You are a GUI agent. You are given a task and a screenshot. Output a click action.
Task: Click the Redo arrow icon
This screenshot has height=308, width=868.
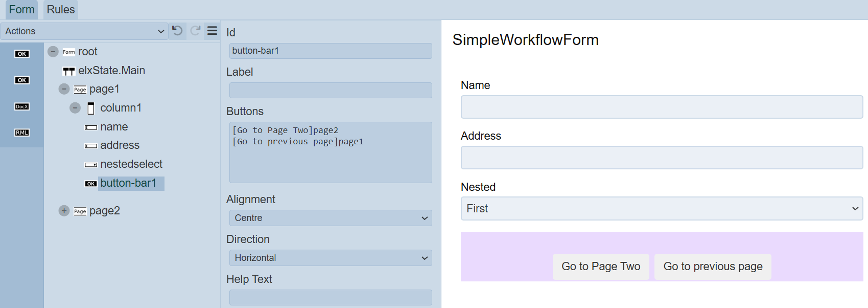(x=195, y=31)
